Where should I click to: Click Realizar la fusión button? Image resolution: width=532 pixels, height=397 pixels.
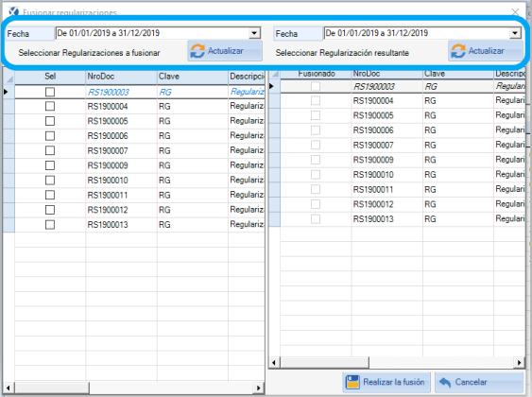(386, 382)
